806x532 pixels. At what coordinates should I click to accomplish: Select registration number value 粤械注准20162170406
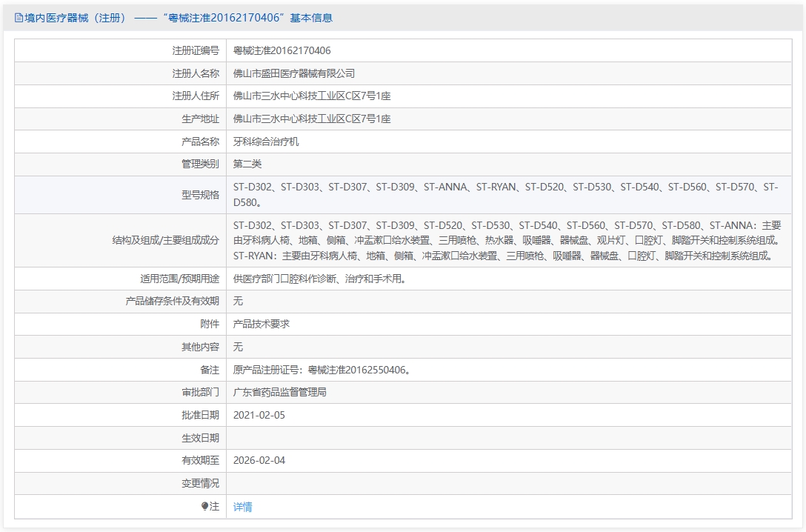coord(282,50)
